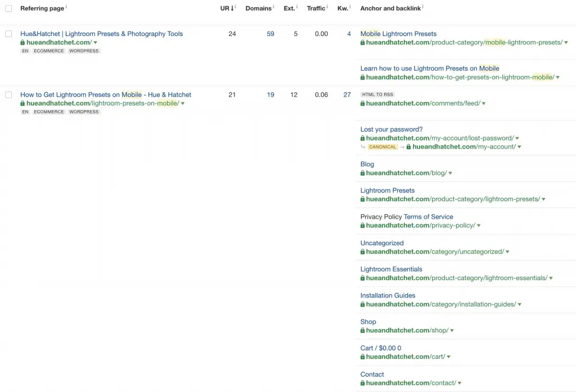The width and height of the screenshot is (576, 392).
Task: Expand dropdown after lightroom-essentials URL
Action: [551, 278]
